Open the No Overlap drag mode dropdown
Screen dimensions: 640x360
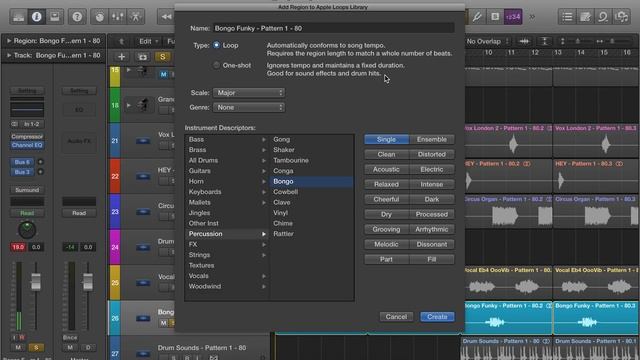point(487,41)
